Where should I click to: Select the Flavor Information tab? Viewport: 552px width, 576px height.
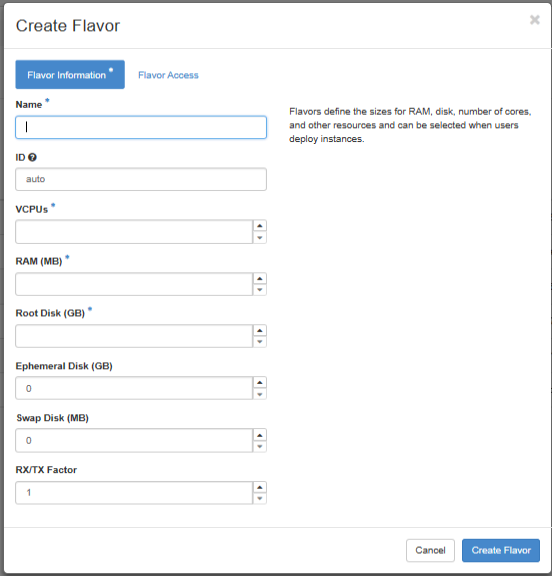click(70, 75)
